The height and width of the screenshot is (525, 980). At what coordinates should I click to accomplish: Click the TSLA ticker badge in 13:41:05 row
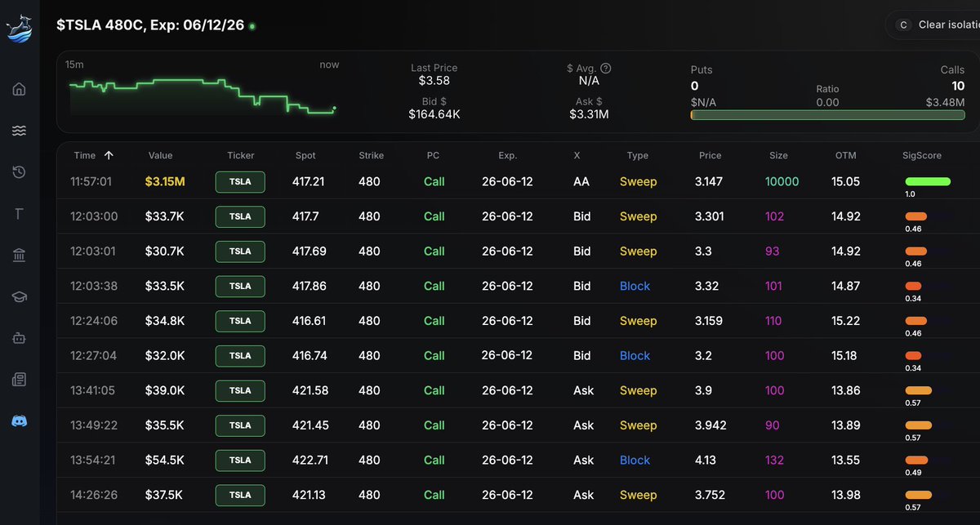[x=240, y=390]
